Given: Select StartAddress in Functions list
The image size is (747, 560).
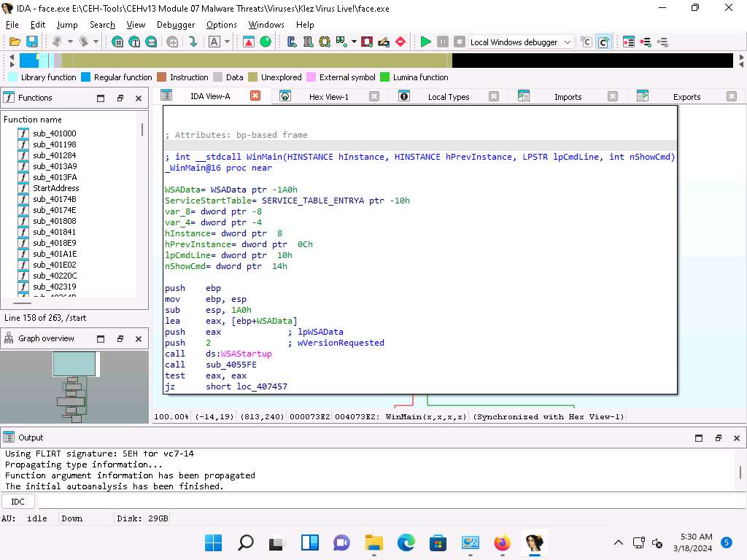Looking at the screenshot, I should 55,188.
